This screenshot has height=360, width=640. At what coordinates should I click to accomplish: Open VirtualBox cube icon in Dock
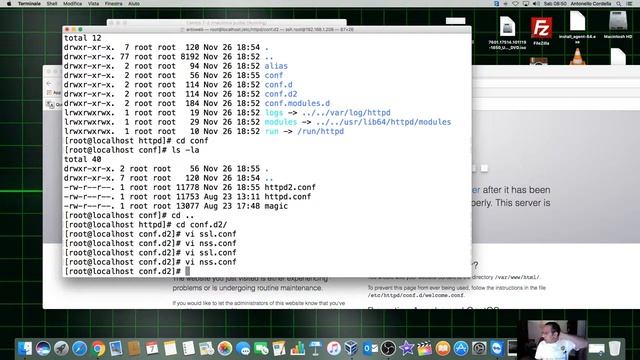[351, 348]
